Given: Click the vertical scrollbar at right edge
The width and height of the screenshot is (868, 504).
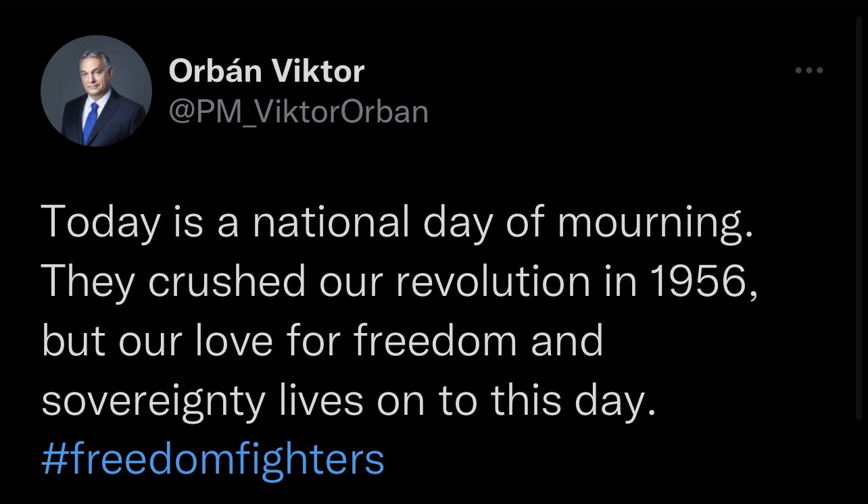Looking at the screenshot, I should click(858, 216).
